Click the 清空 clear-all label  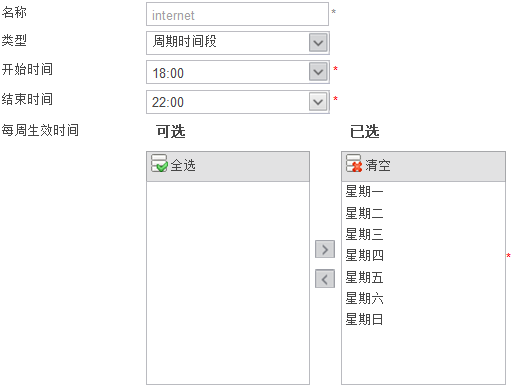(x=378, y=165)
